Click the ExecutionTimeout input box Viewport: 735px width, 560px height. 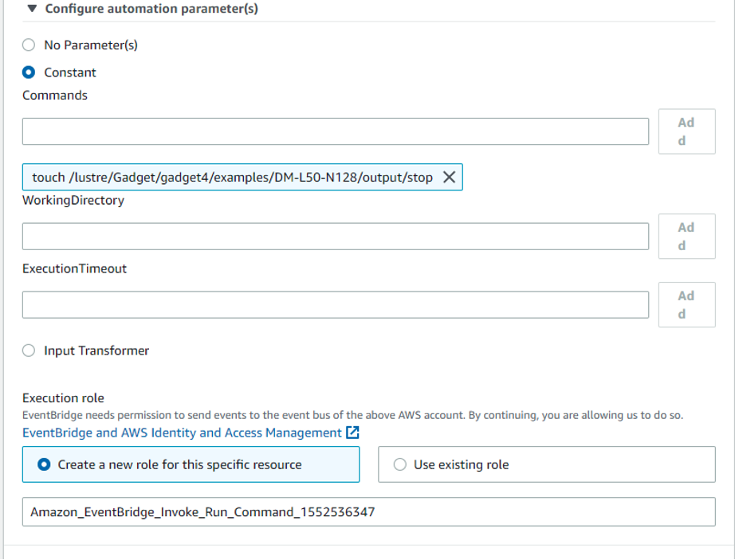click(x=335, y=304)
